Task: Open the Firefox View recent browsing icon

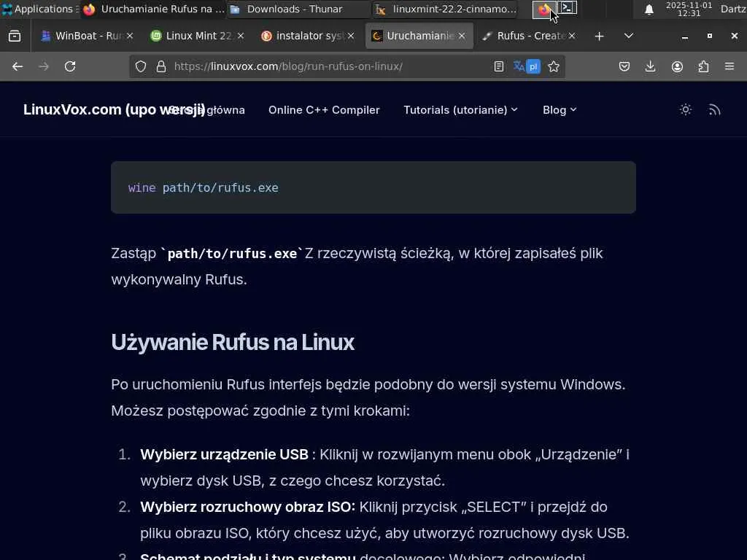Action: pyautogui.click(x=15, y=36)
